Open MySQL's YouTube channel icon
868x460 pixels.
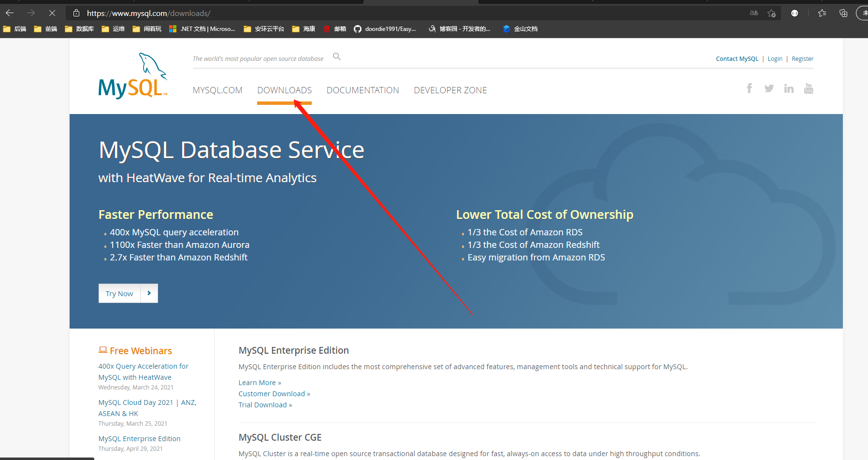pos(809,88)
